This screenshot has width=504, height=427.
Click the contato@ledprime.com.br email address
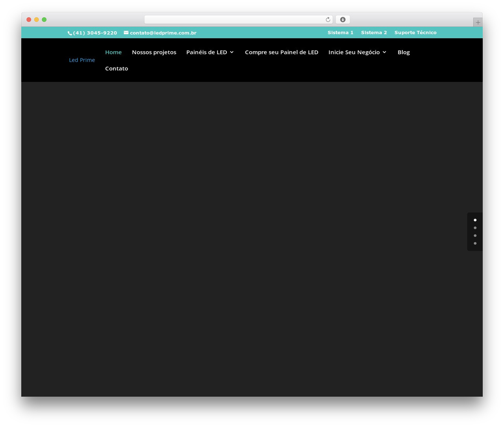(163, 33)
